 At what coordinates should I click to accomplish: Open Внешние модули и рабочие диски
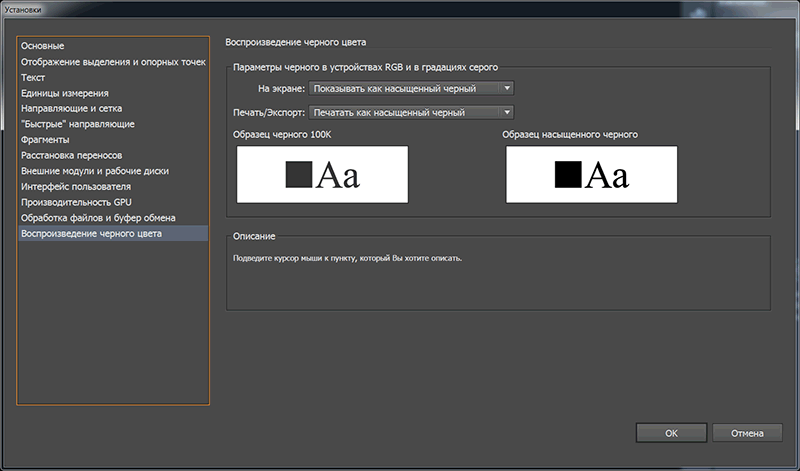point(95,171)
